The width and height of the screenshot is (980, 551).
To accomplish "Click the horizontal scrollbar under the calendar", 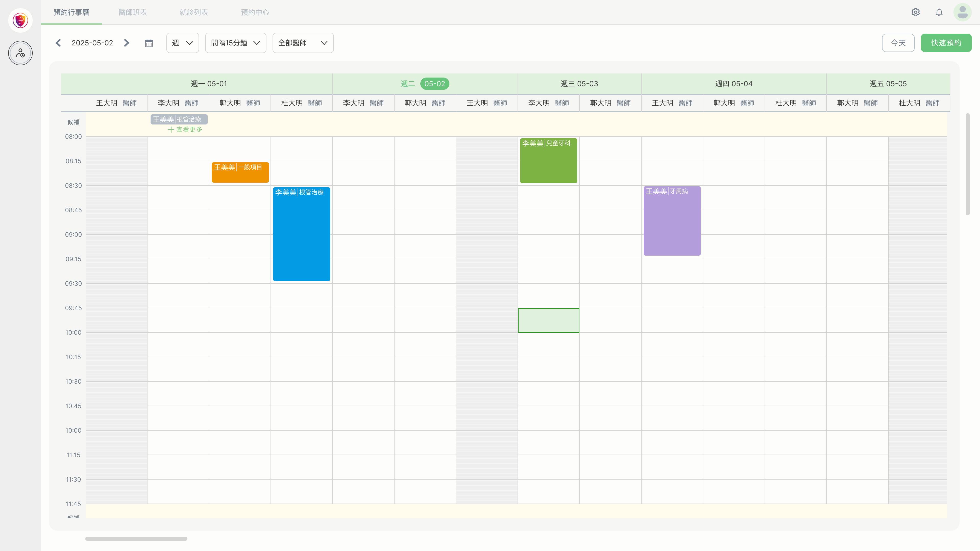I will (136, 539).
